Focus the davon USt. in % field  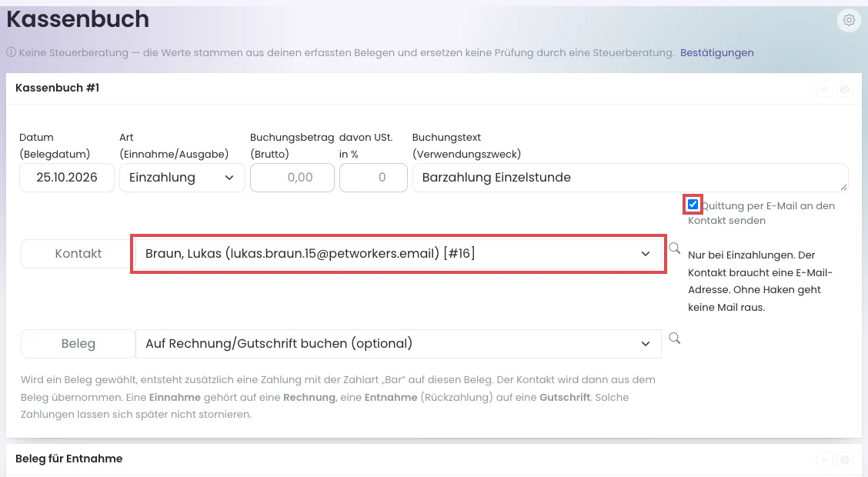point(374,178)
